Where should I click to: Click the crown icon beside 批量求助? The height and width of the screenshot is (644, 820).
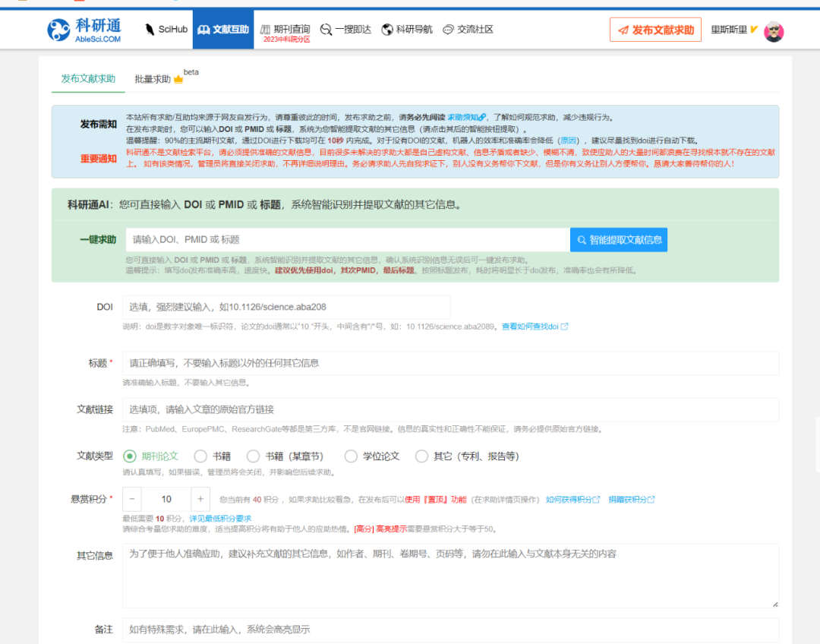click(178, 79)
